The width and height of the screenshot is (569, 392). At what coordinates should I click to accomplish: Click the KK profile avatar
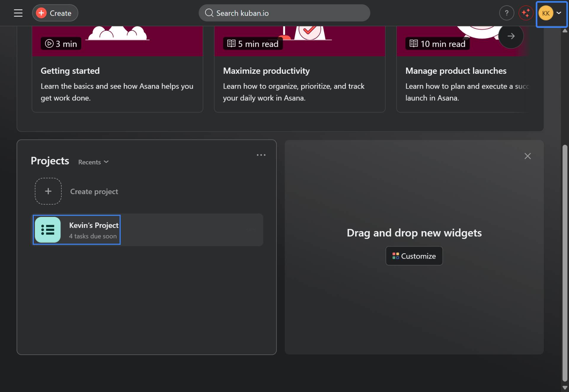coord(546,13)
